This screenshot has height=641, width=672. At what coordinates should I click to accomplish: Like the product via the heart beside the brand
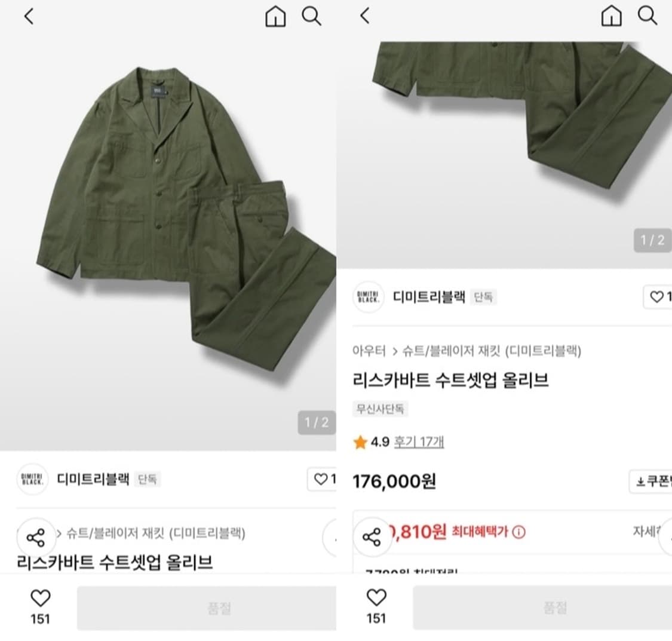point(320,480)
